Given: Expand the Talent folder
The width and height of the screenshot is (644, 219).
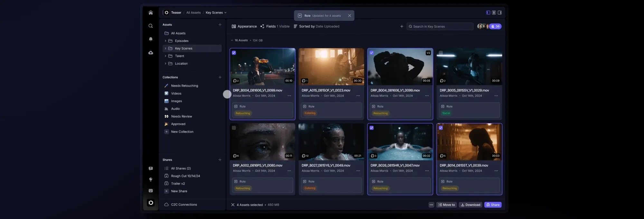Looking at the screenshot, I should pos(166,56).
